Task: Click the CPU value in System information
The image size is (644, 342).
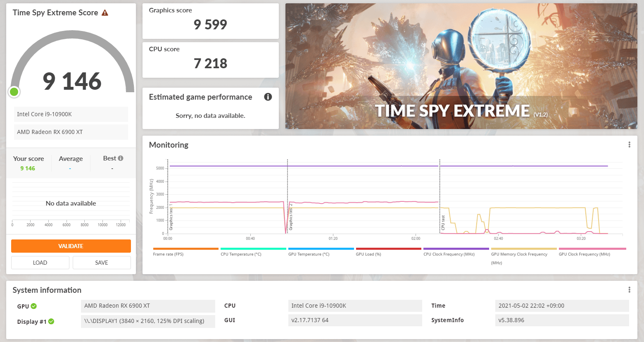Action: 355,306
